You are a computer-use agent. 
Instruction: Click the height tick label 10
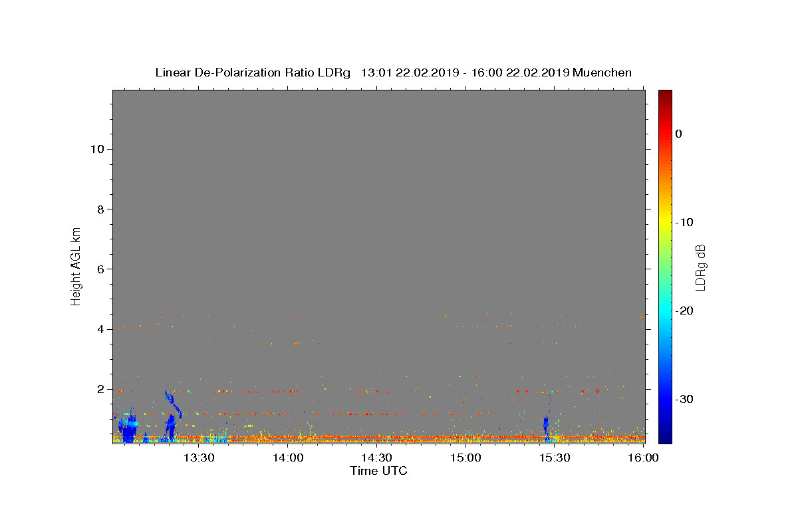(96, 149)
